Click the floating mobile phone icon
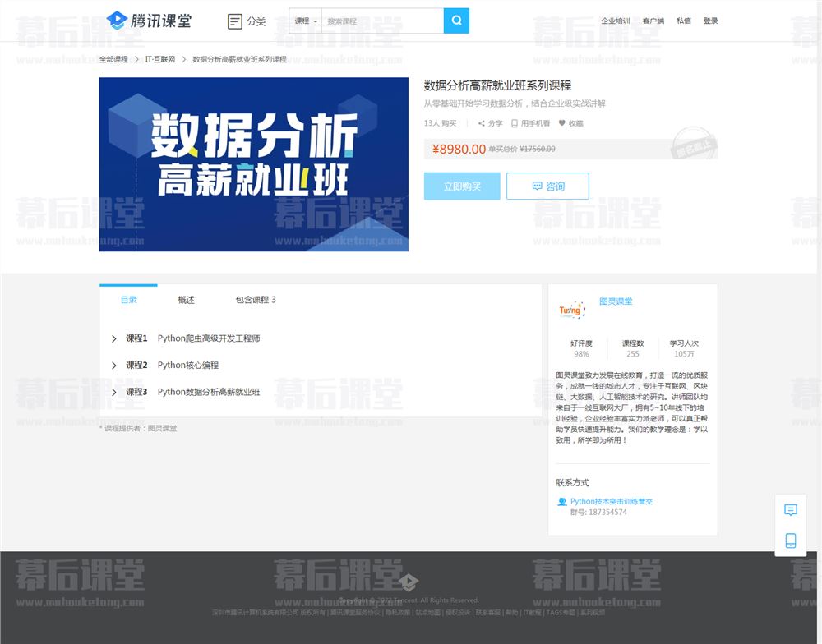Screen dimensions: 822x644 point(791,540)
